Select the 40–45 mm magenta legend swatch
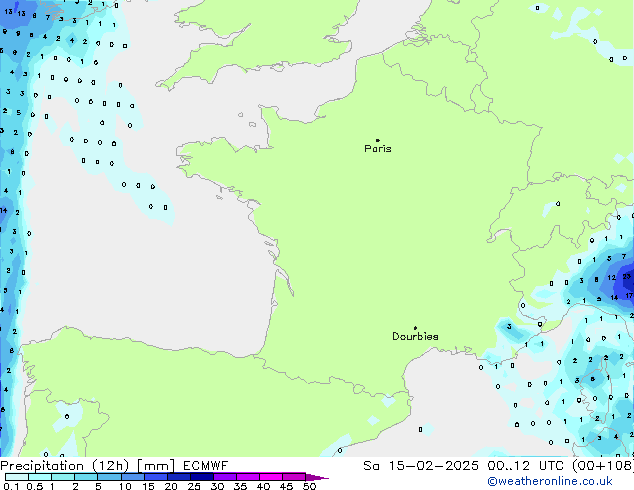The image size is (634, 490). click(x=271, y=477)
